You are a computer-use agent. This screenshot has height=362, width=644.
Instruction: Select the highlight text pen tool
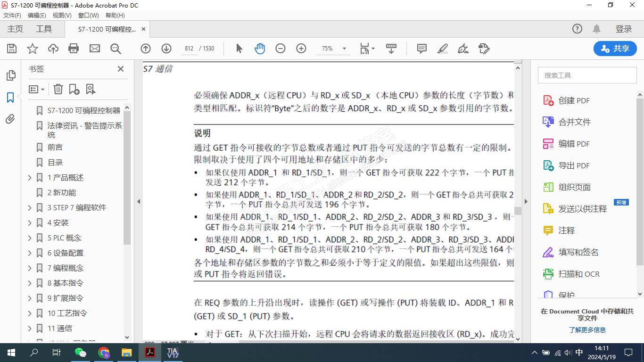[x=442, y=49]
